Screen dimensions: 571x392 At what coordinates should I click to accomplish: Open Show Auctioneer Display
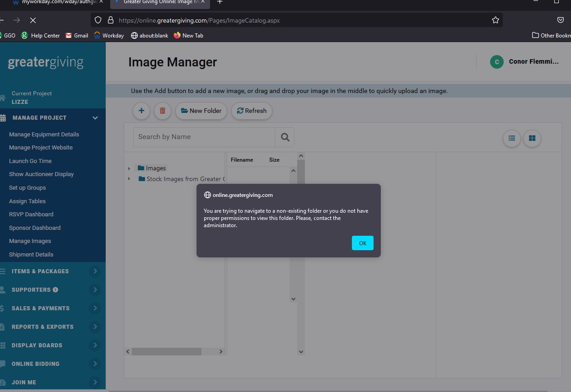coord(41,174)
